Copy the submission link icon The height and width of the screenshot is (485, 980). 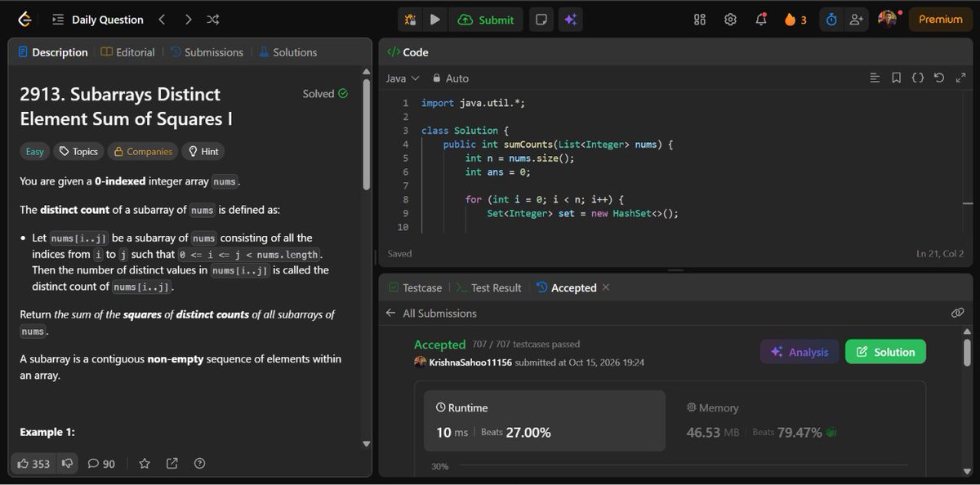(x=958, y=313)
